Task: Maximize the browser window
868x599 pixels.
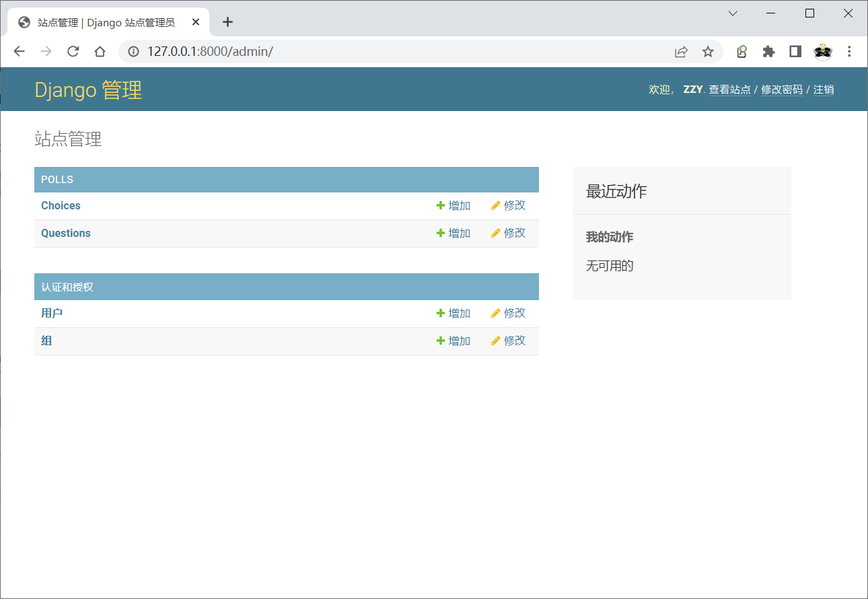Action: [x=809, y=13]
